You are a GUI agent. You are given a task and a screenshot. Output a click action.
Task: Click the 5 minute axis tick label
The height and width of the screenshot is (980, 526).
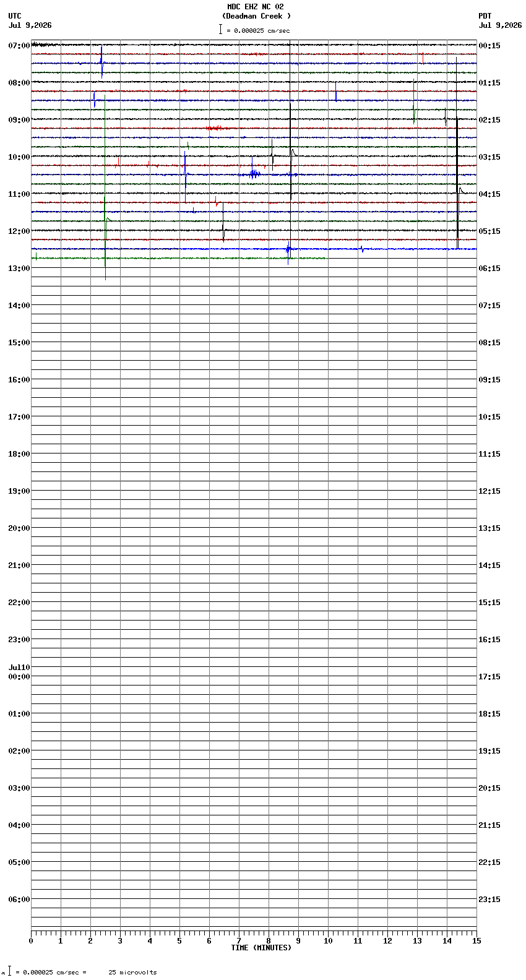179,941
